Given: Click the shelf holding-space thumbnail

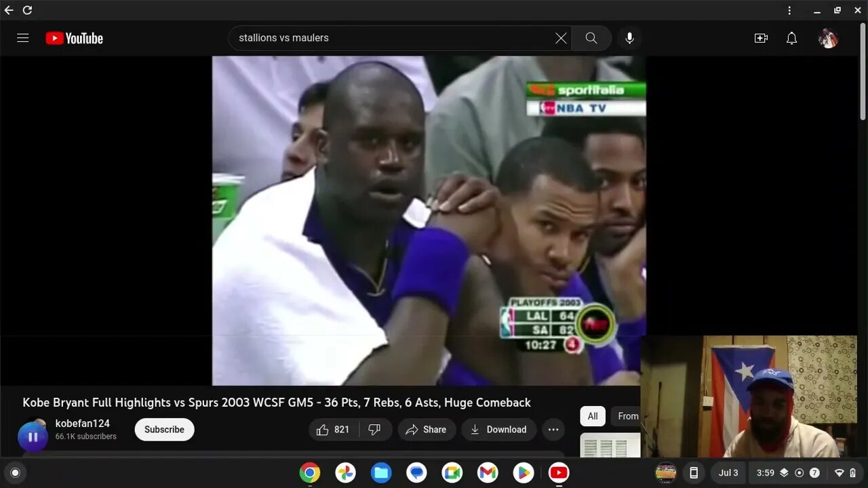Looking at the screenshot, I should coord(666,472).
